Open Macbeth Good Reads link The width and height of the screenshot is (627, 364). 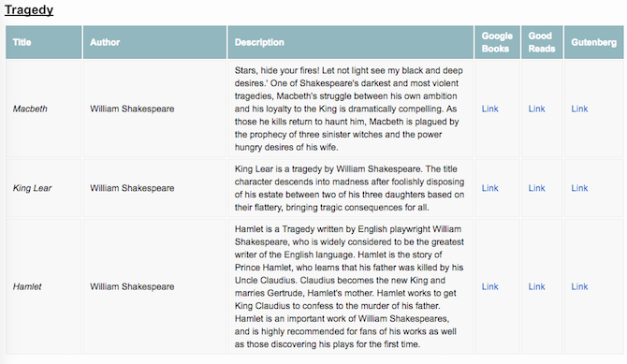click(x=536, y=109)
